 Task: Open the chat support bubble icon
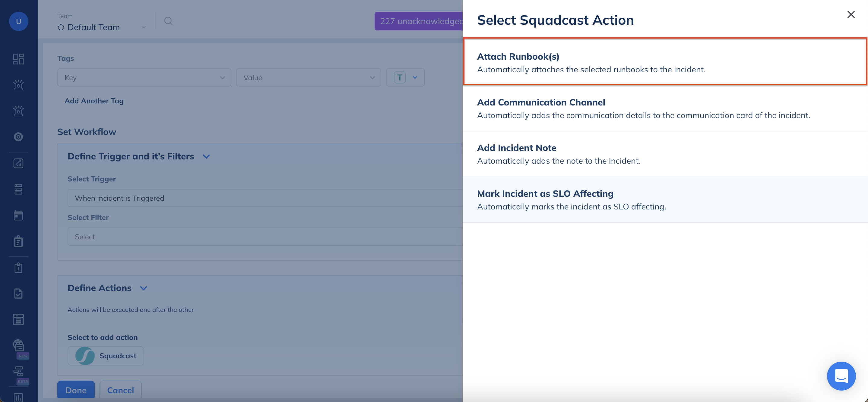841,376
